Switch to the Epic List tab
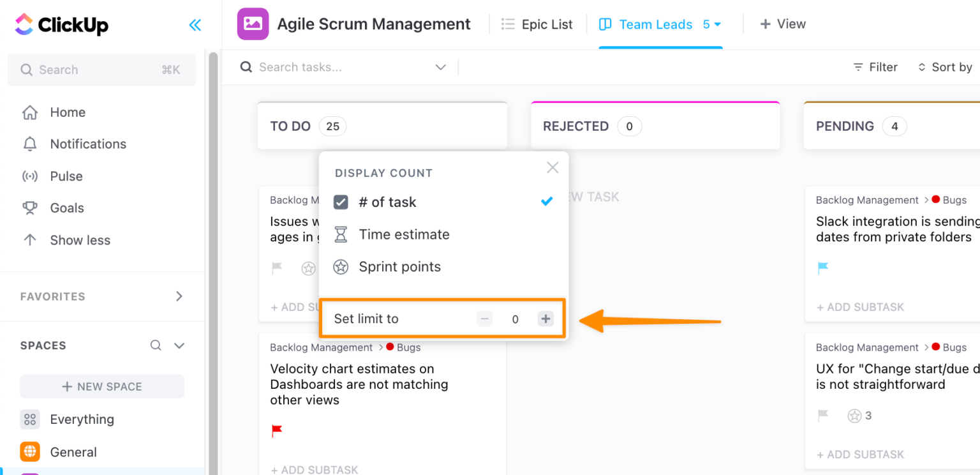980x475 pixels. click(546, 24)
